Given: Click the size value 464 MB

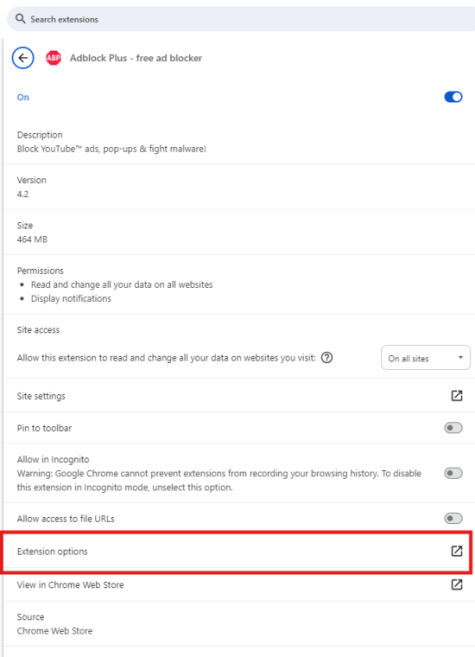Looking at the screenshot, I should 32,239.
